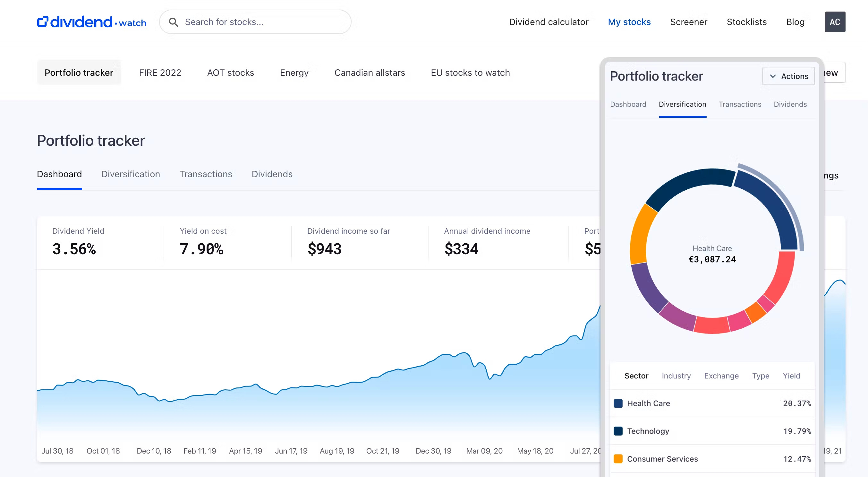Open Dividends tab in side panel
The width and height of the screenshot is (868, 477).
(x=790, y=104)
